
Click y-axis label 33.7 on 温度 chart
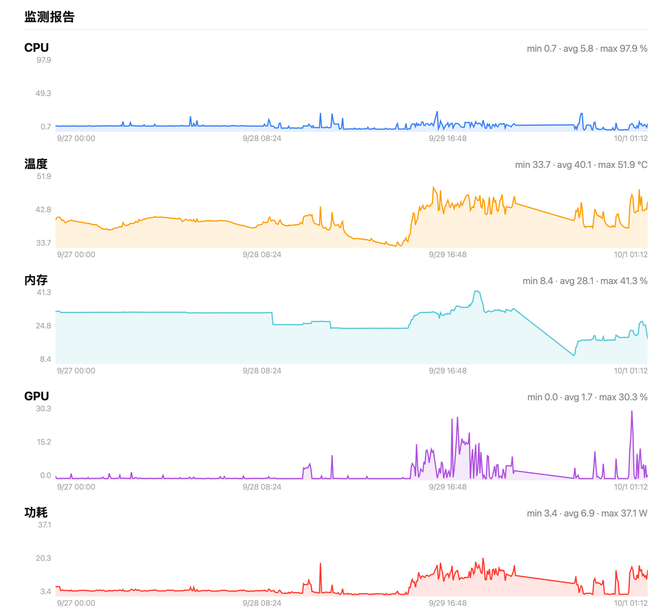pos(44,243)
